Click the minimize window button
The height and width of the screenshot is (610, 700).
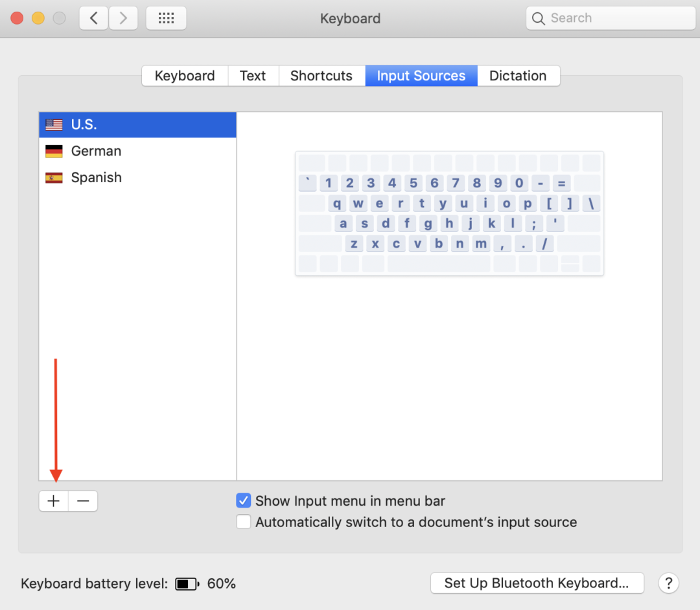pyautogui.click(x=38, y=18)
